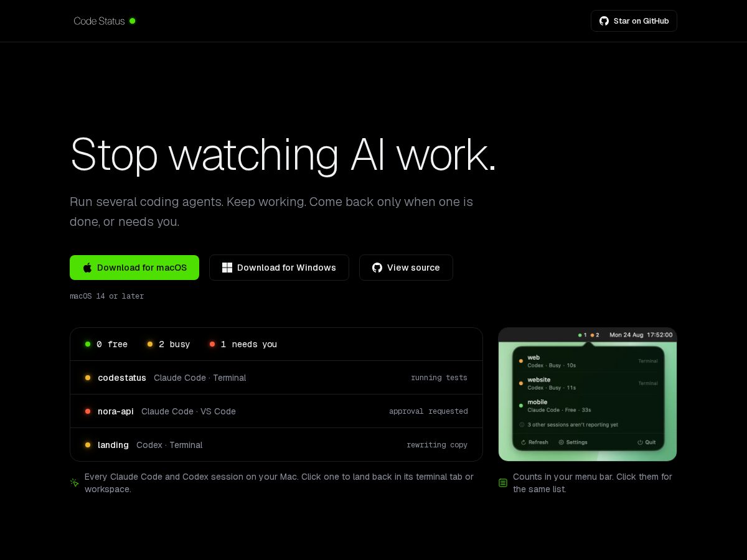Screen dimensions: 747x560
Task: Click the "0 free" counter text
Action: tap(112, 344)
